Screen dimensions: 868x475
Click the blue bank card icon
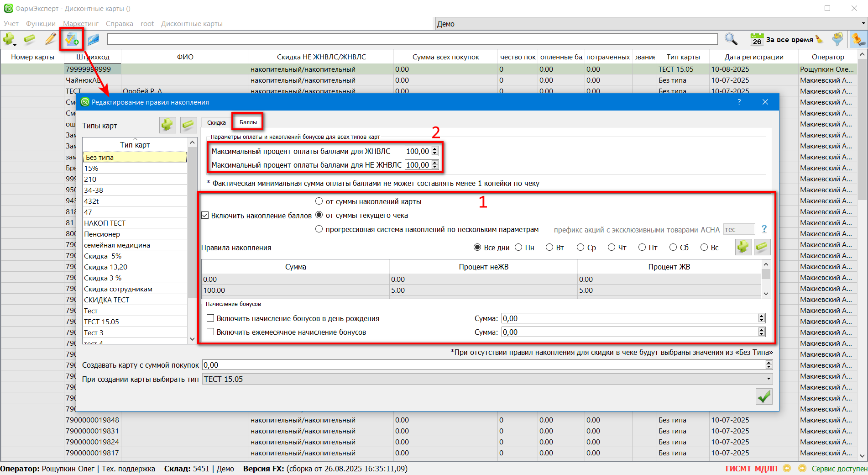coord(93,40)
